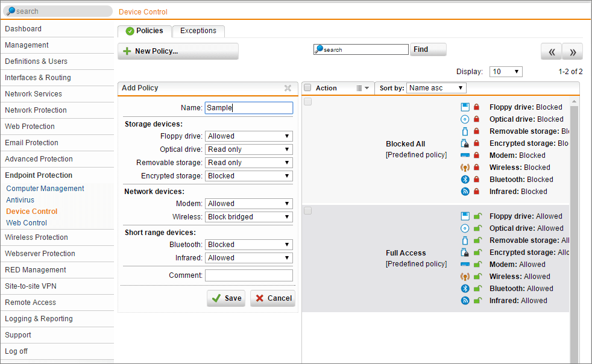
Task: Open the Floppy drive dropdown
Action: click(x=249, y=136)
